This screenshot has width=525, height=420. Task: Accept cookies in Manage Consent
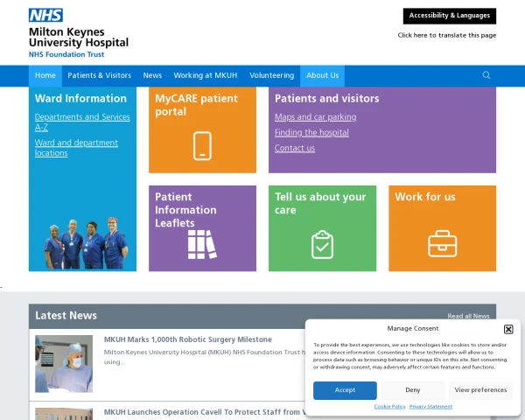[x=345, y=390]
